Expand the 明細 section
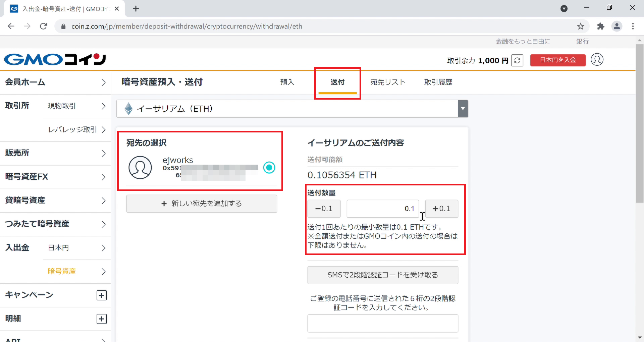Image resolution: width=644 pixels, height=342 pixels. (x=101, y=319)
